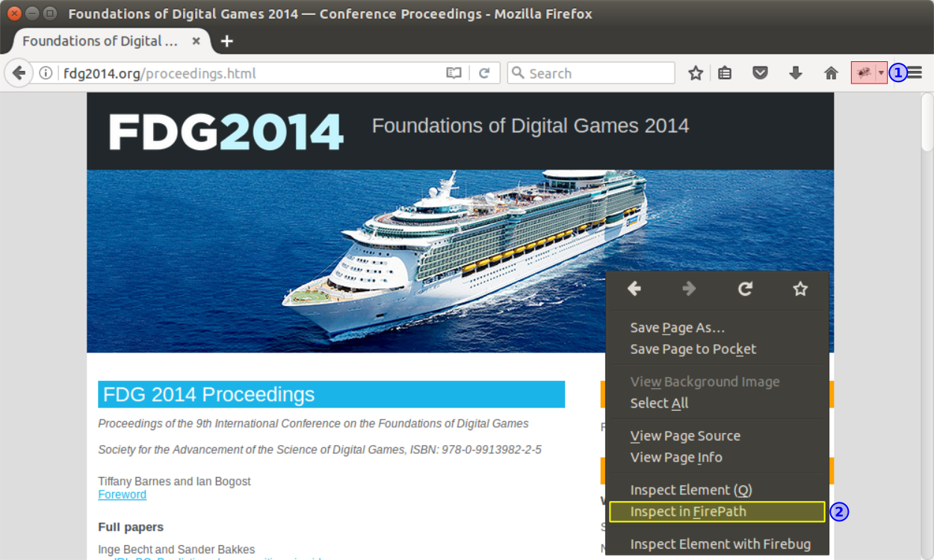Image resolution: width=934 pixels, height=560 pixels.
Task: Click the "Inge Becht and Sander Bakkes" text
Action: [x=176, y=550]
